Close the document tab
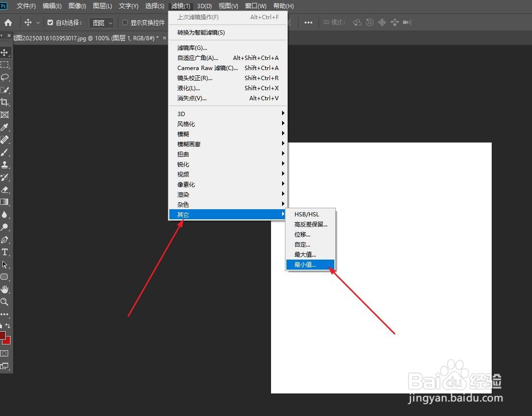The image size is (532, 416). pos(165,38)
